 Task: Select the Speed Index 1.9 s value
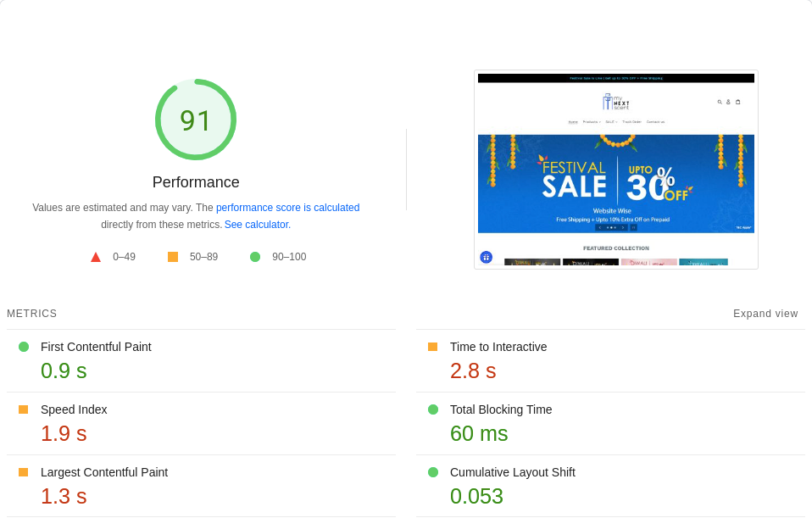[64, 433]
